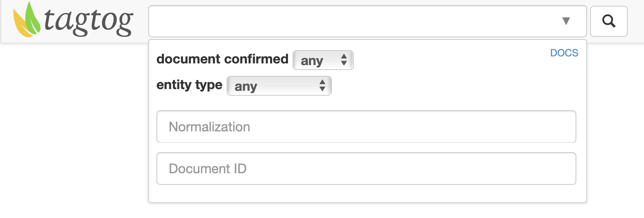The width and height of the screenshot is (644, 218).
Task: Click up arrow on document confirmed select
Action: point(344,57)
